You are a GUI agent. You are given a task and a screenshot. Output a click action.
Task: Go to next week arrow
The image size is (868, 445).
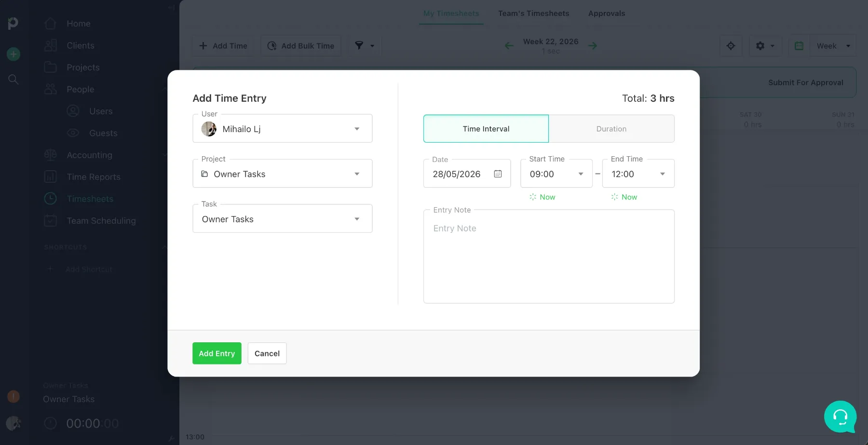[x=593, y=46]
